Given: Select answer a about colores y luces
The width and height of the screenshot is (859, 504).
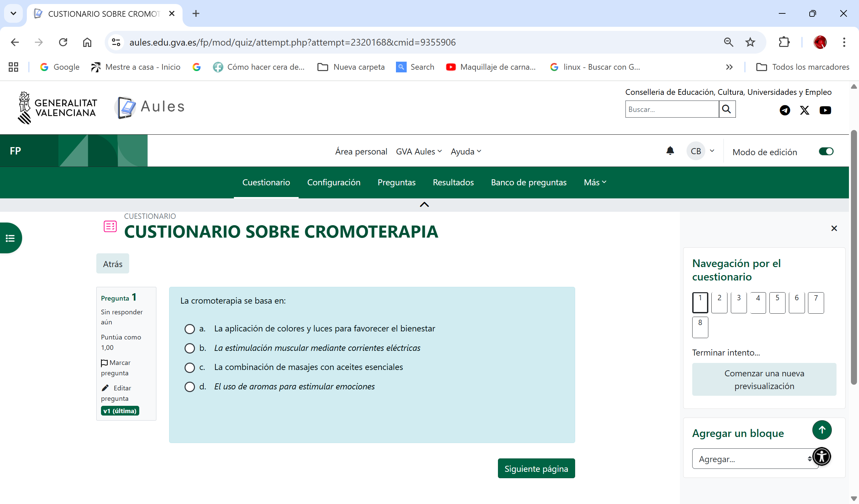Looking at the screenshot, I should (190, 329).
